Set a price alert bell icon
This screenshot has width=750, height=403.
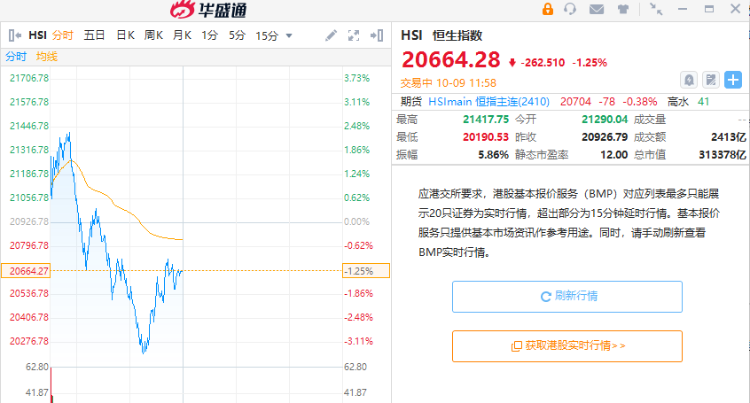coord(689,80)
